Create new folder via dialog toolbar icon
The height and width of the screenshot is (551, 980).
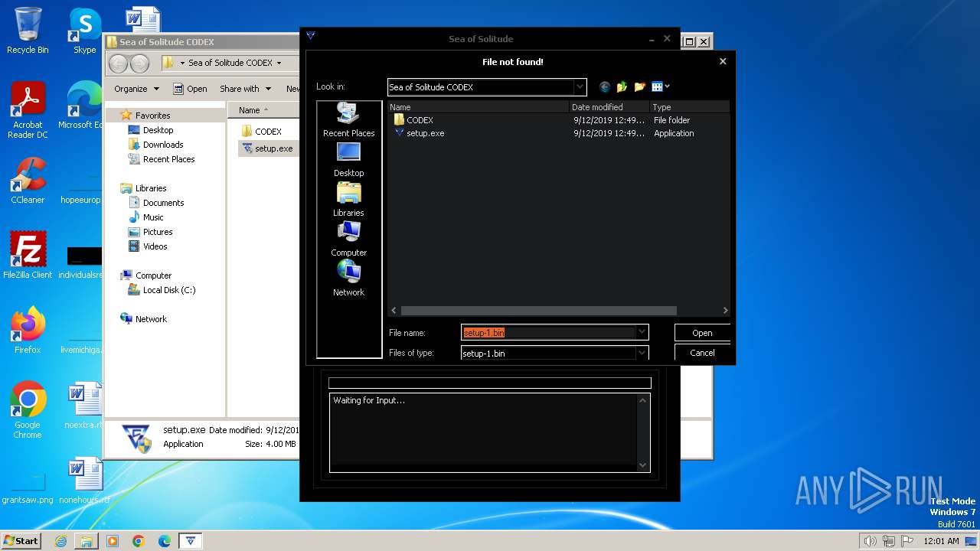point(639,86)
